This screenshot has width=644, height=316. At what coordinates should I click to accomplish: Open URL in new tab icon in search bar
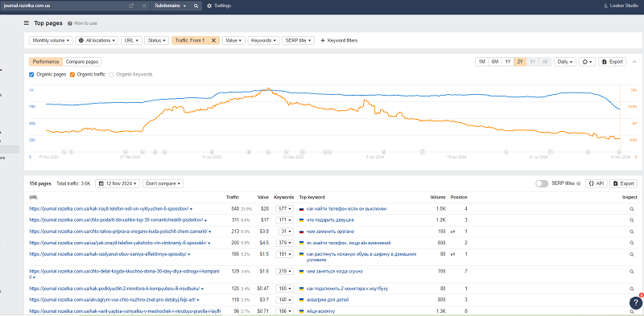point(131,6)
